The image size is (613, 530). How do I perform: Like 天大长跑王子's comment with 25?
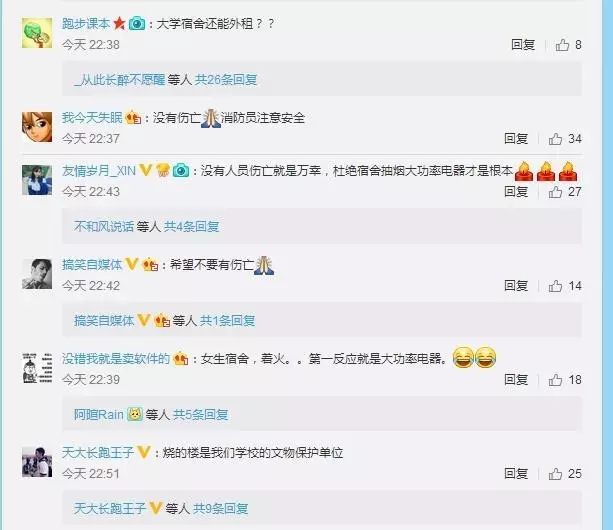pos(555,474)
